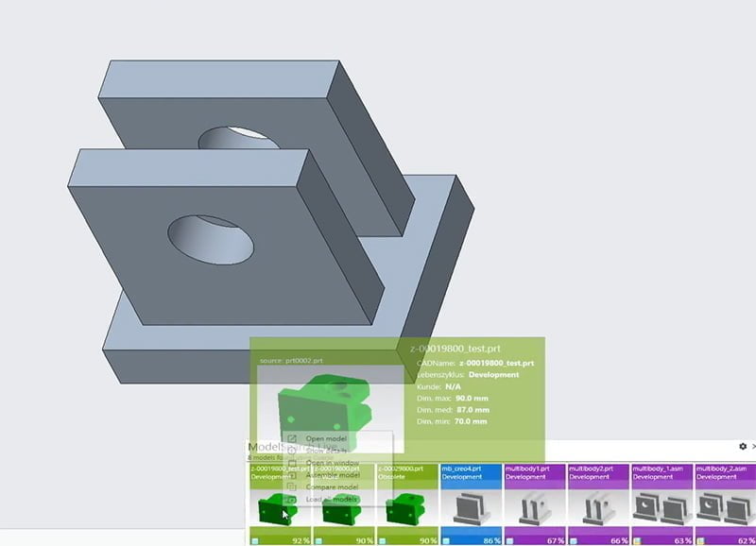
Task: Click multibody_1.asm card header name
Action: (x=658, y=469)
